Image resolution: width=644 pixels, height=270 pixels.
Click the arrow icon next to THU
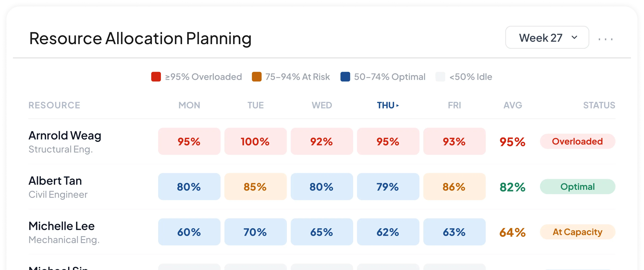398,105
